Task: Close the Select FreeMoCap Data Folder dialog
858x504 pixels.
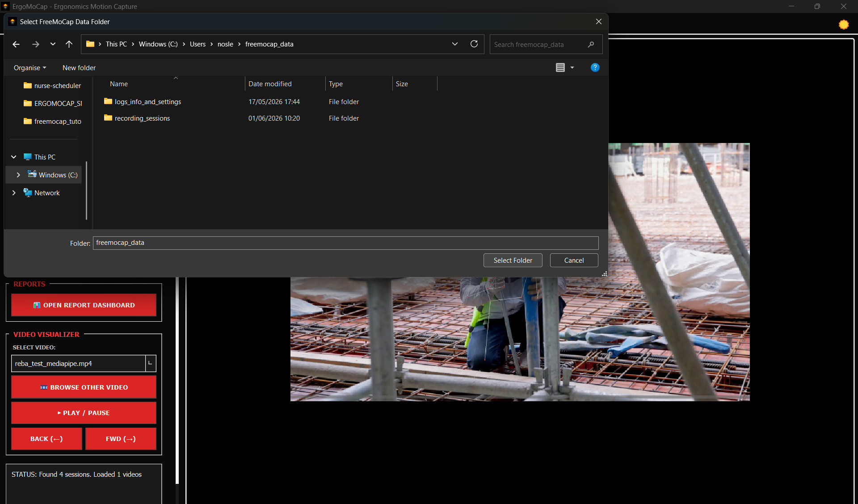Action: click(598, 21)
